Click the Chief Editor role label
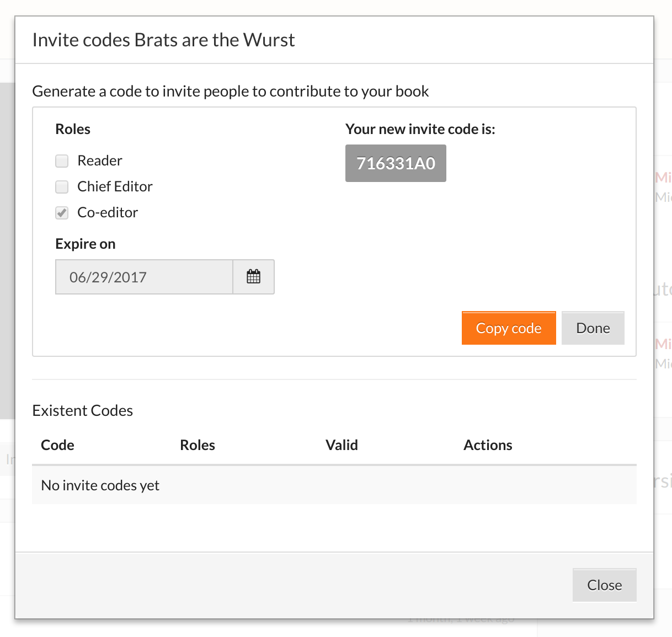This screenshot has height=637, width=672. 115,186
